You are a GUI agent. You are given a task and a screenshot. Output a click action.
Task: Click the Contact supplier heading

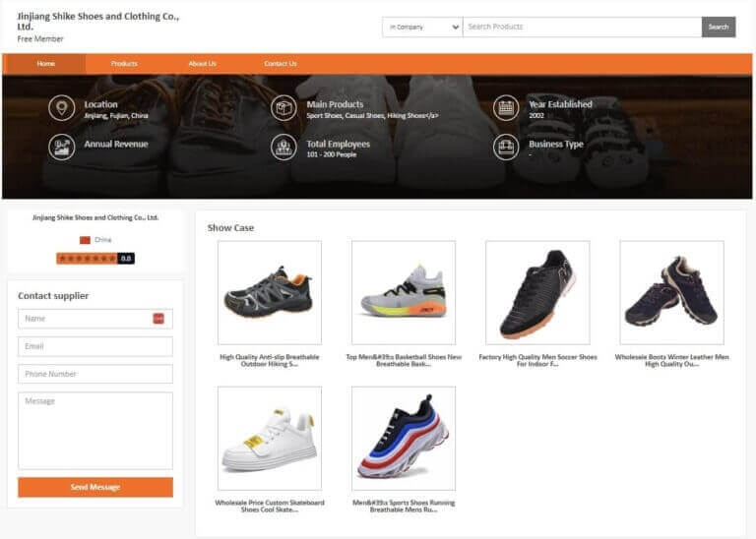[53, 296]
